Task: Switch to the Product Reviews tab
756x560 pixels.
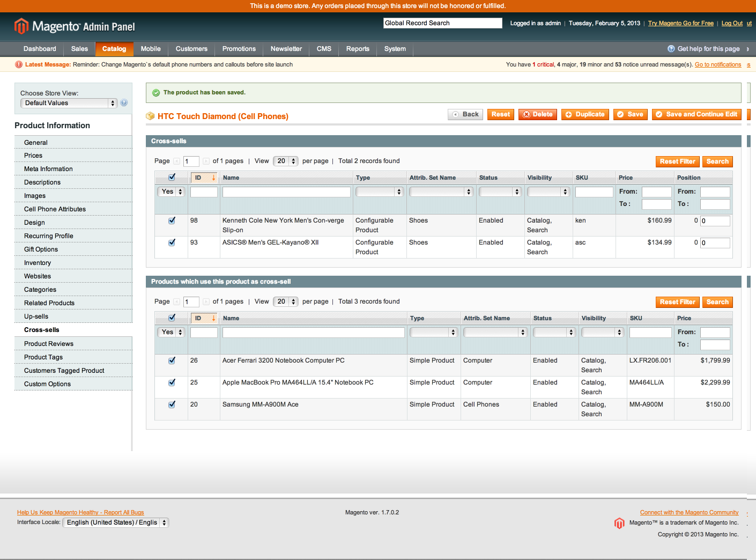Action: point(73,344)
